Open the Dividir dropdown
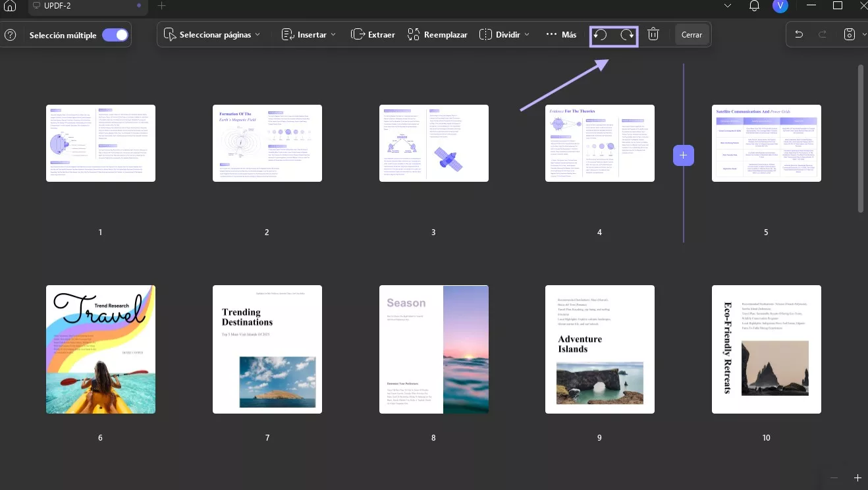868x490 pixels. (x=504, y=35)
